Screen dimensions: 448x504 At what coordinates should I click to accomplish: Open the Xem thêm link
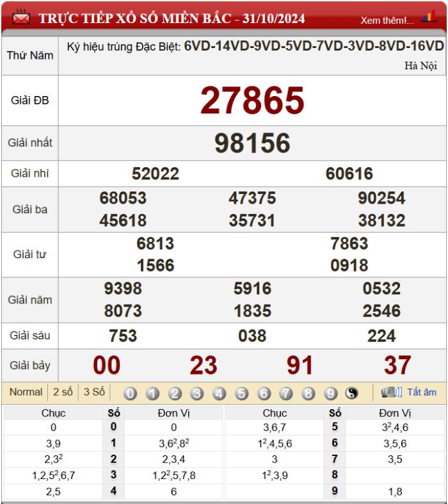(x=387, y=20)
